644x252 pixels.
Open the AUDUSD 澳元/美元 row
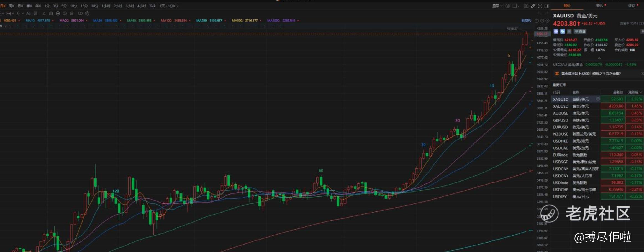click(597, 113)
